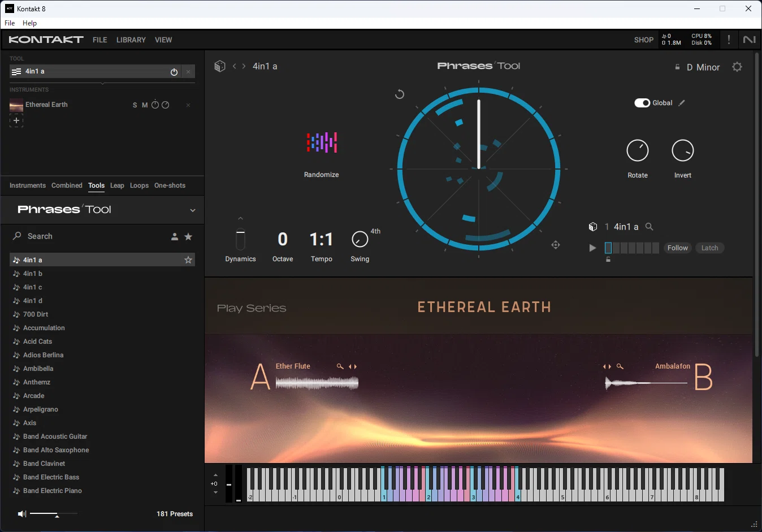The image size is (762, 532).
Task: Remove Ethereal Earth instrument with X
Action: (188, 105)
